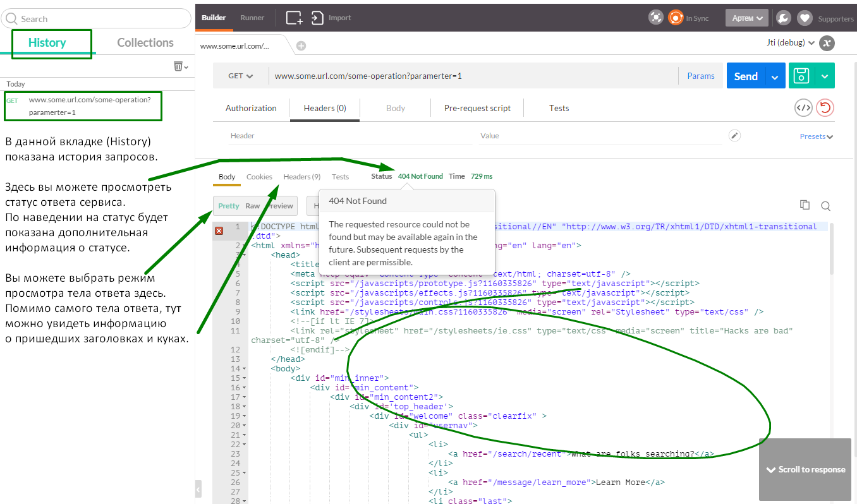Reset request with red circular arrow
857x504 pixels.
825,108
